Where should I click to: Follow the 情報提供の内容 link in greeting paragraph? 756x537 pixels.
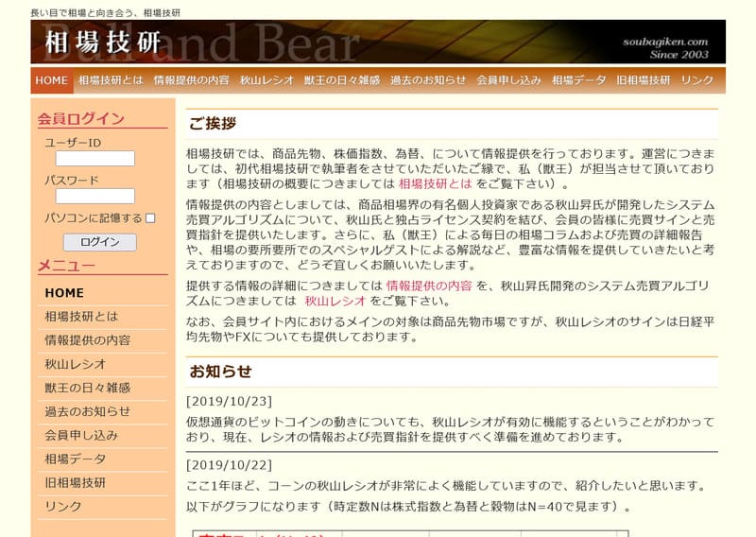click(429, 286)
